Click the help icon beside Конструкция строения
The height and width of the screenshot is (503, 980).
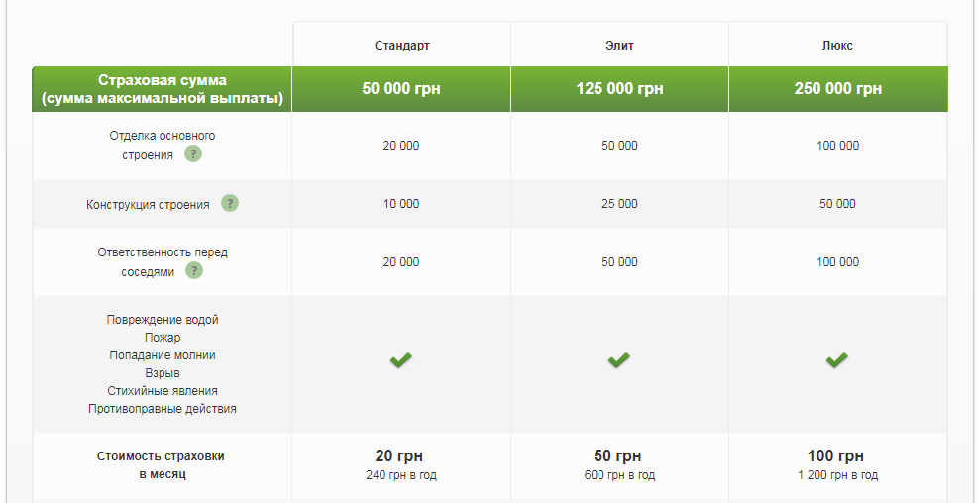230,203
